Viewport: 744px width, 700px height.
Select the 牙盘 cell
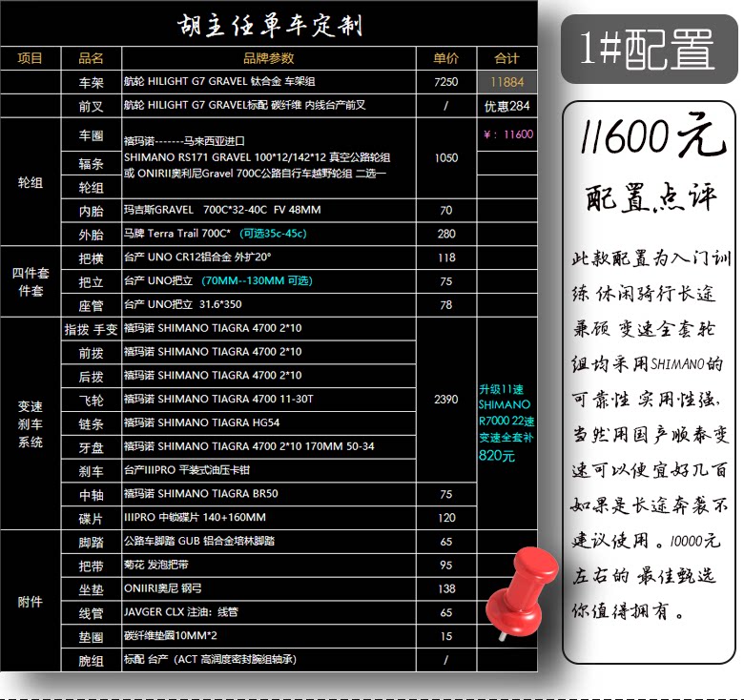(x=92, y=447)
